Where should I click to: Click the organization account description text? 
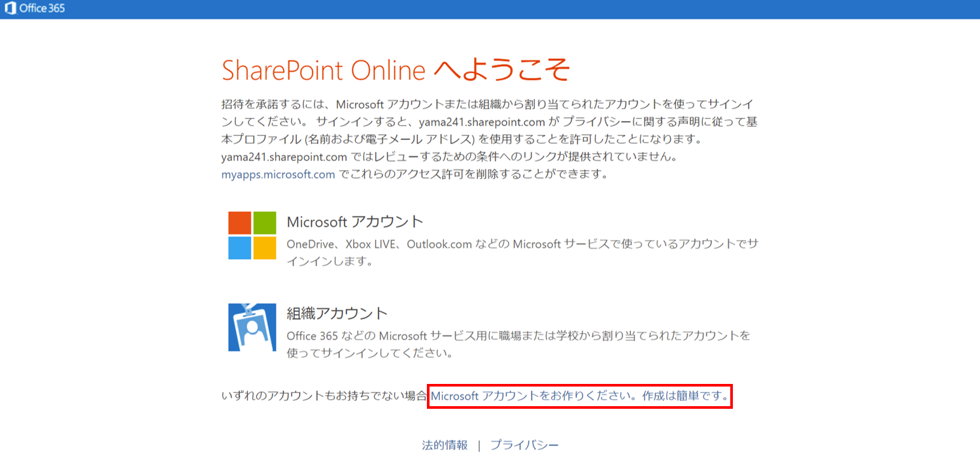click(518, 344)
